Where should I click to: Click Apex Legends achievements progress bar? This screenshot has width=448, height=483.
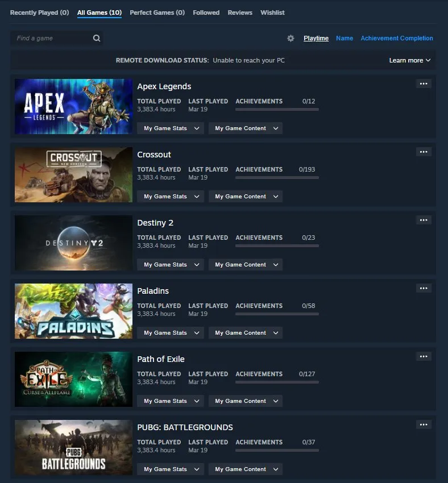[277, 109]
